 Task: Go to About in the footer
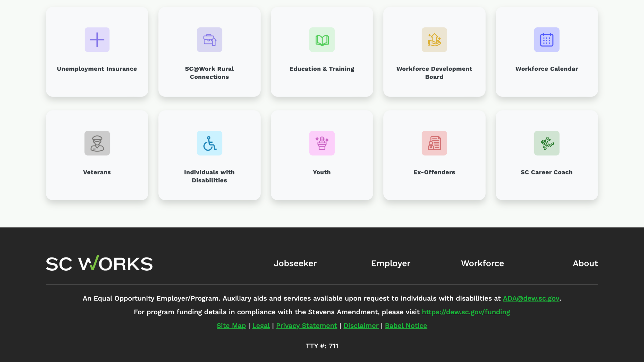585,263
